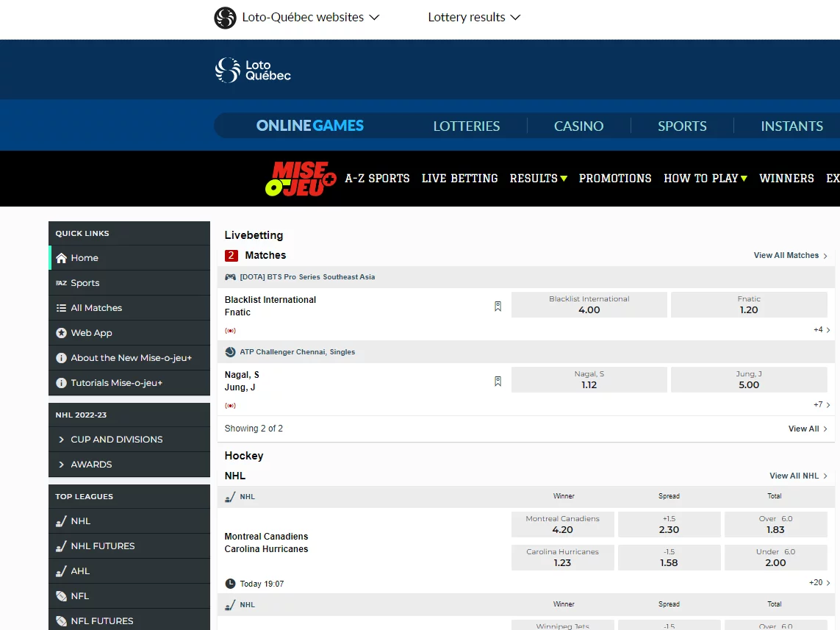Open Nagal, S vs Jung, J match details
840x630 pixels.
242,381
